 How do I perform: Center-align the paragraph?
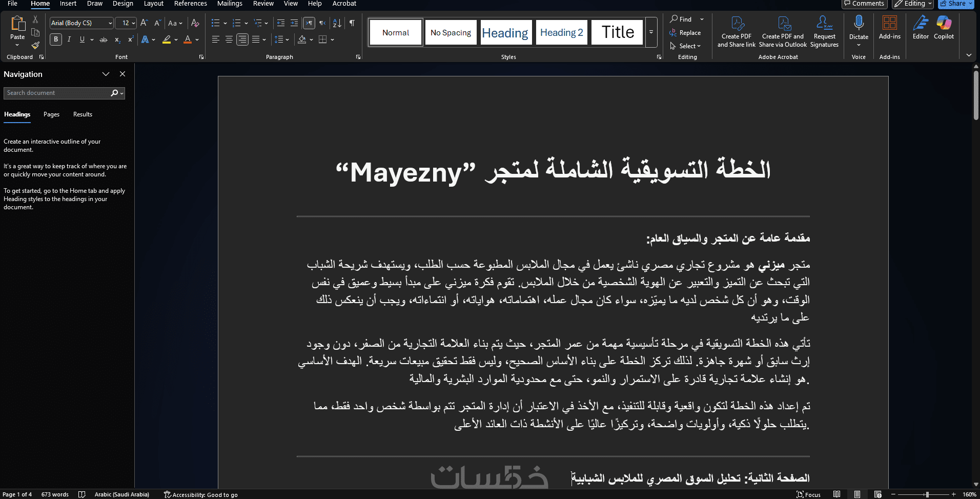pyautogui.click(x=229, y=39)
